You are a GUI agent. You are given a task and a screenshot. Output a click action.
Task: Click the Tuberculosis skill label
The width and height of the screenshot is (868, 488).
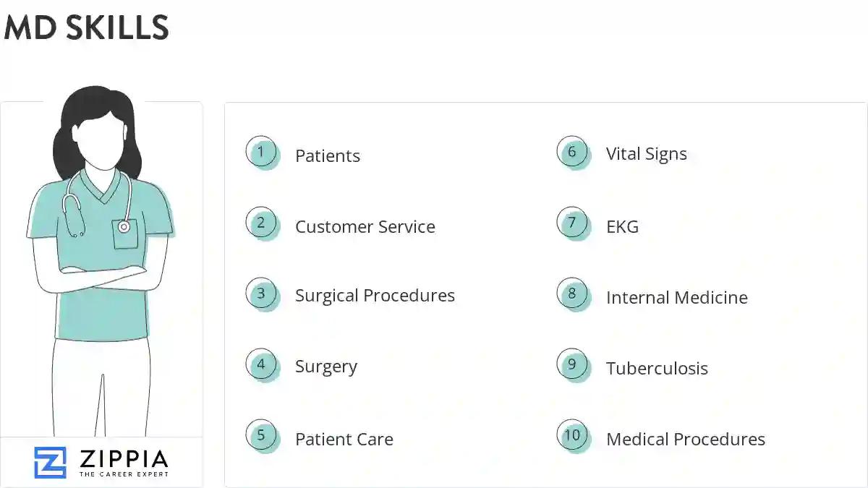click(657, 368)
